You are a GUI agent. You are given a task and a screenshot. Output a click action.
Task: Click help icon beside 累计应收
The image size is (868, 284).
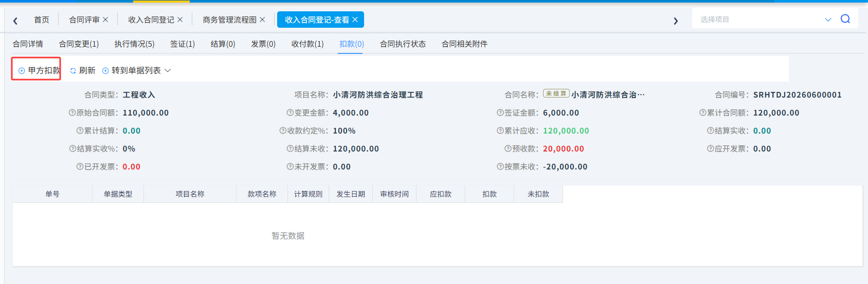pyautogui.click(x=500, y=130)
